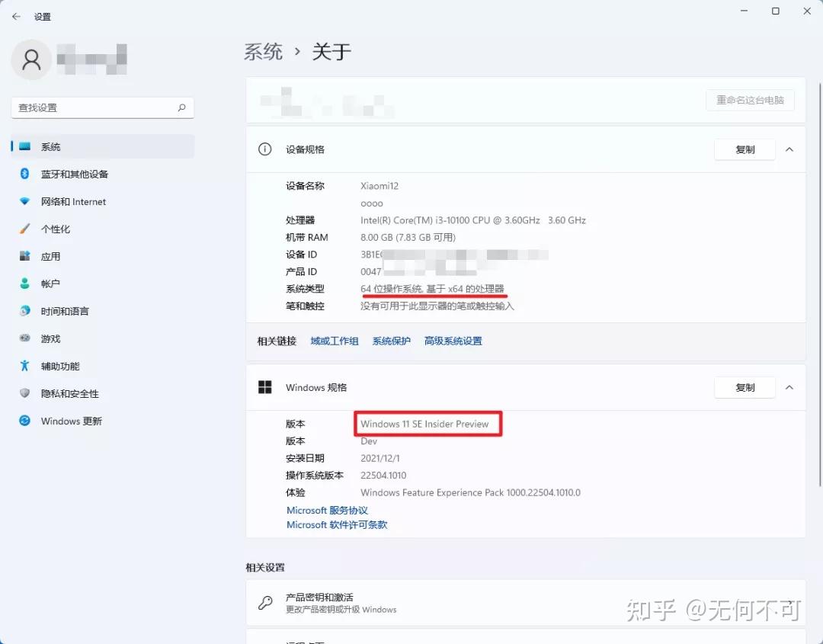Collapse the Windows 规格 section chevron

(x=789, y=387)
